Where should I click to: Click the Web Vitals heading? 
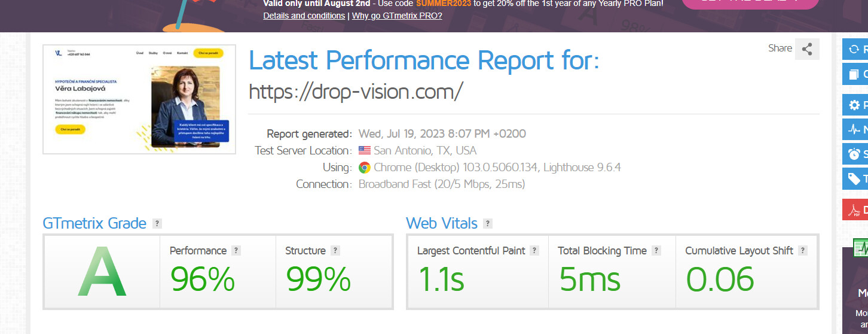pos(442,224)
